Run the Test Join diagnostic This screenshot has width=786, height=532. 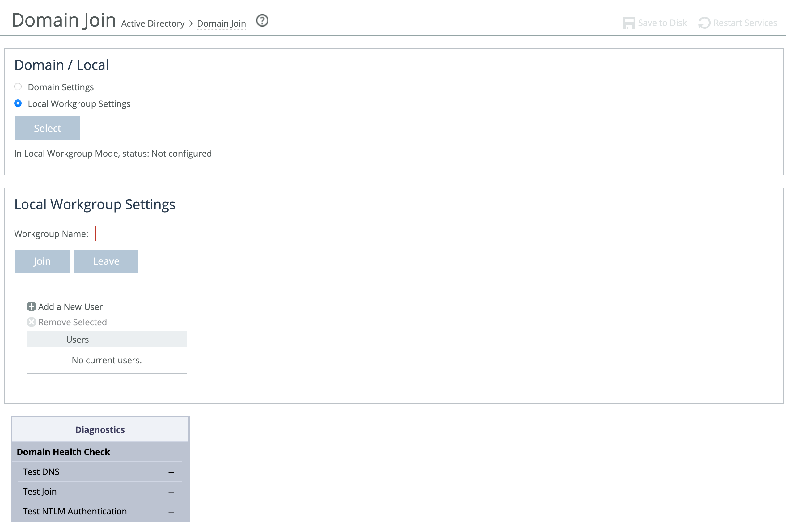coord(40,491)
